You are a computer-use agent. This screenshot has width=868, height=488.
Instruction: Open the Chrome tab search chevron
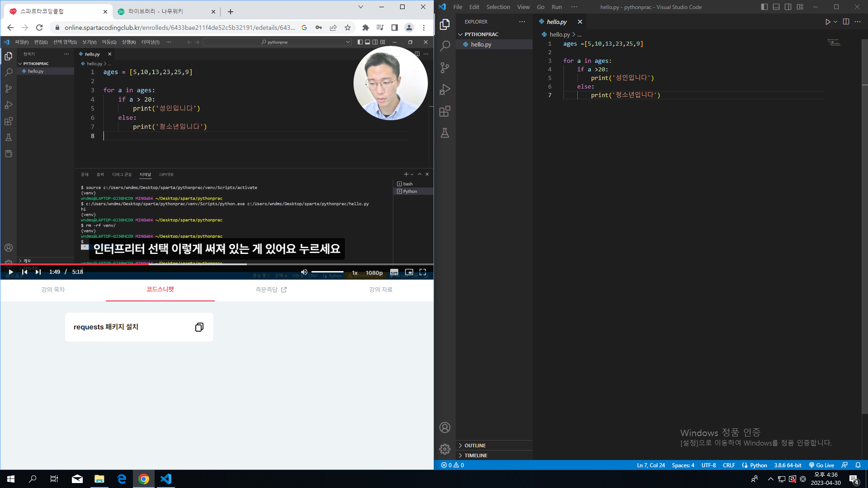(361, 7)
